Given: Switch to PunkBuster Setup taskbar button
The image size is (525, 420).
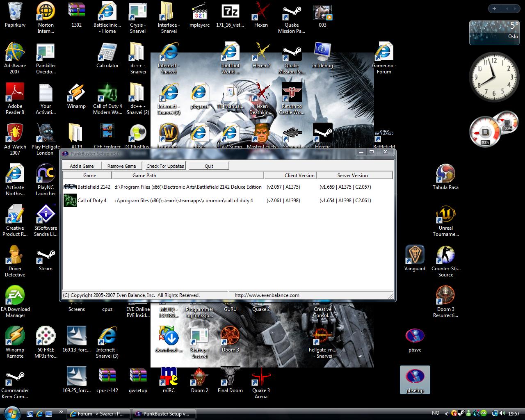Looking at the screenshot, I should pyautogui.click(x=164, y=414).
